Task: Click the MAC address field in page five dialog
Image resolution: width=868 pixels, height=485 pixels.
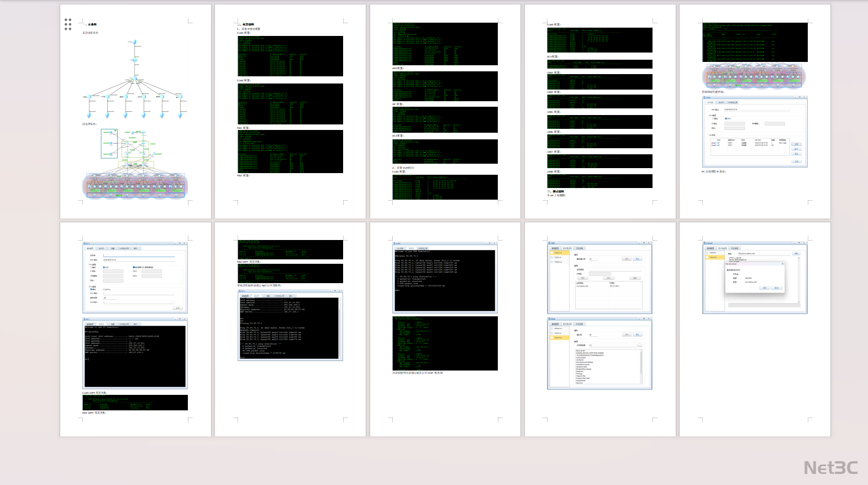Action: point(756,109)
